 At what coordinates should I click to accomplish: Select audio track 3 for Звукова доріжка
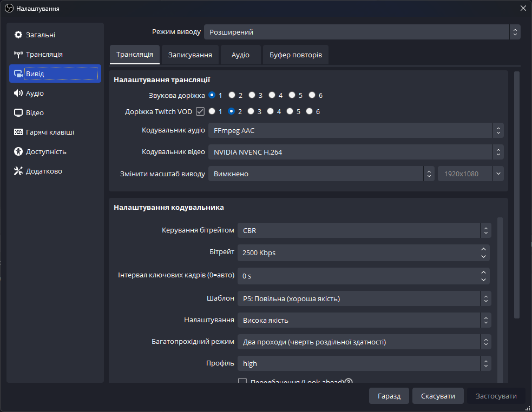[x=252, y=95]
